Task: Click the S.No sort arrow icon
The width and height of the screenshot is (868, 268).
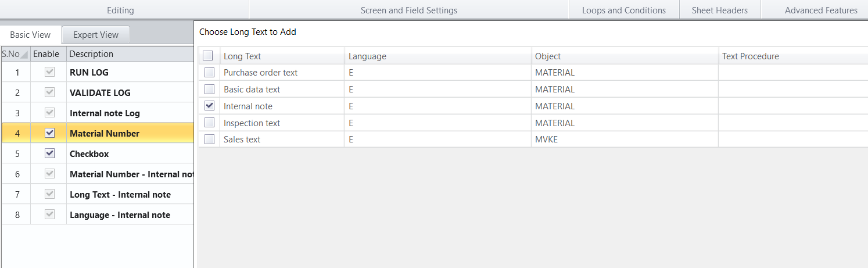Action: (x=24, y=55)
